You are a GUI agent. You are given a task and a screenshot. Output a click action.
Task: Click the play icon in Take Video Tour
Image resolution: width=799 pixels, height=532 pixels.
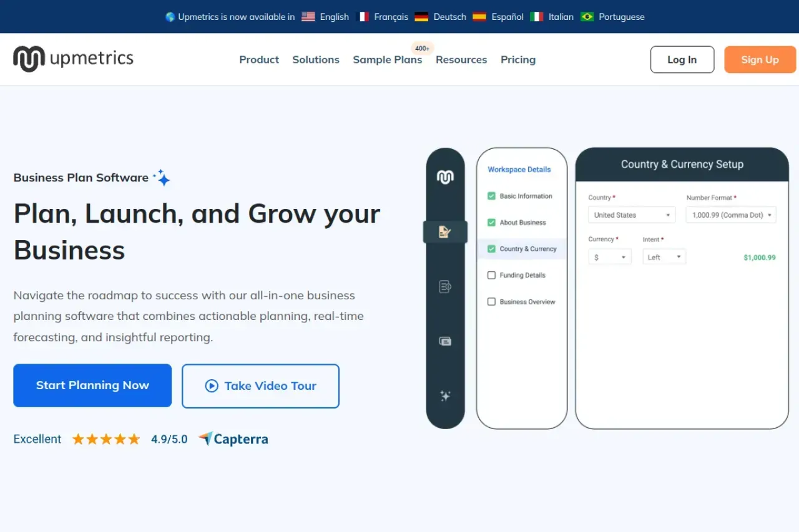pyautogui.click(x=212, y=386)
